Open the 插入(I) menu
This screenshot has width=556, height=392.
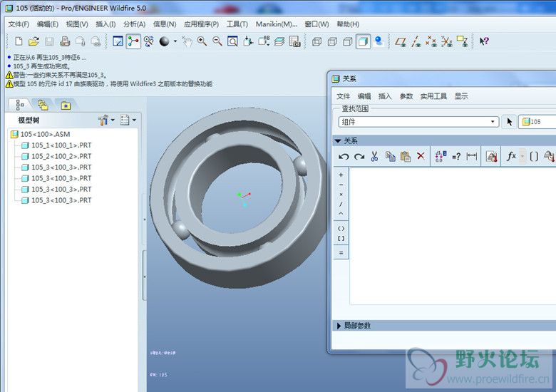coord(105,24)
